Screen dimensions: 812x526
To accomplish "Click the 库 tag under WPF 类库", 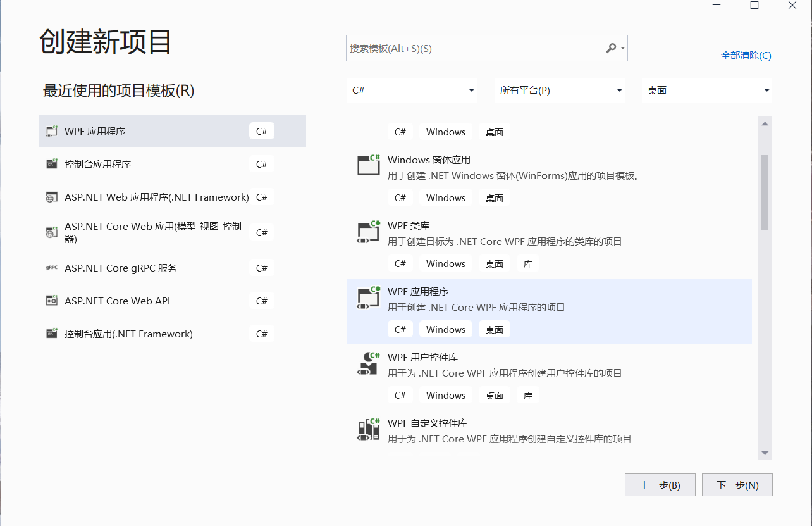I will 527,263.
